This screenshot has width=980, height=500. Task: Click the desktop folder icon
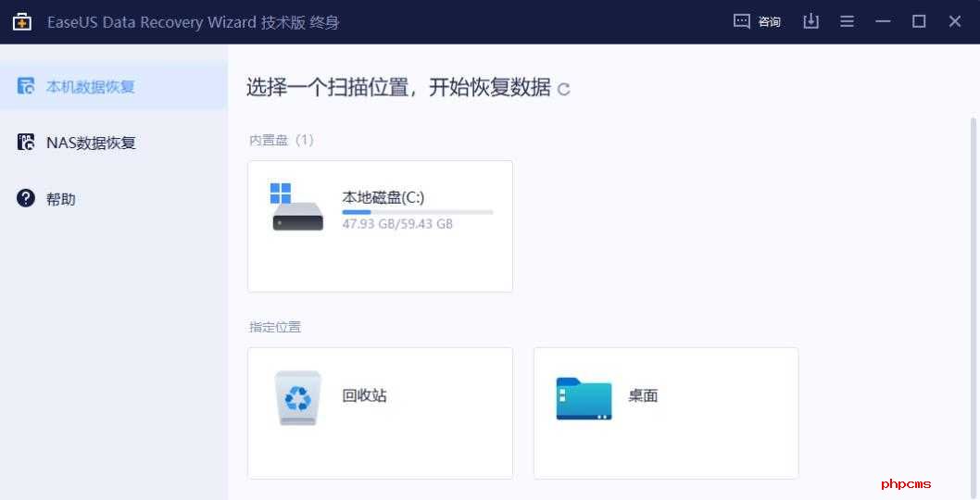584,399
